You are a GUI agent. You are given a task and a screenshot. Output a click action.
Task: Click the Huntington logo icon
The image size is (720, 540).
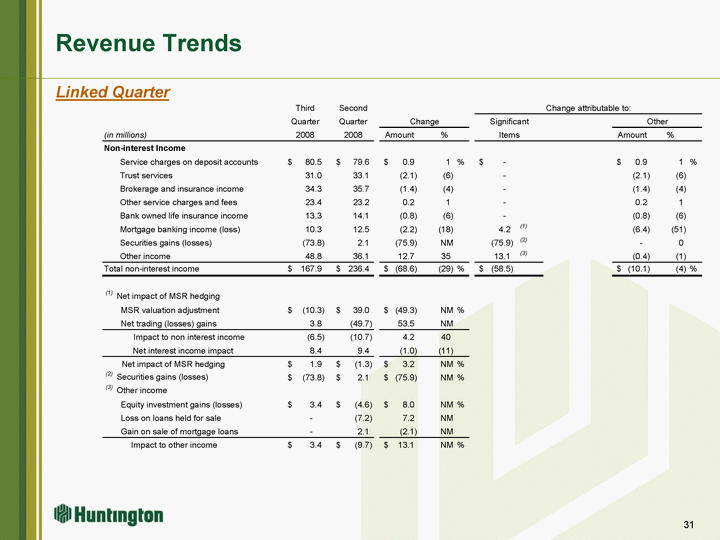click(62, 513)
